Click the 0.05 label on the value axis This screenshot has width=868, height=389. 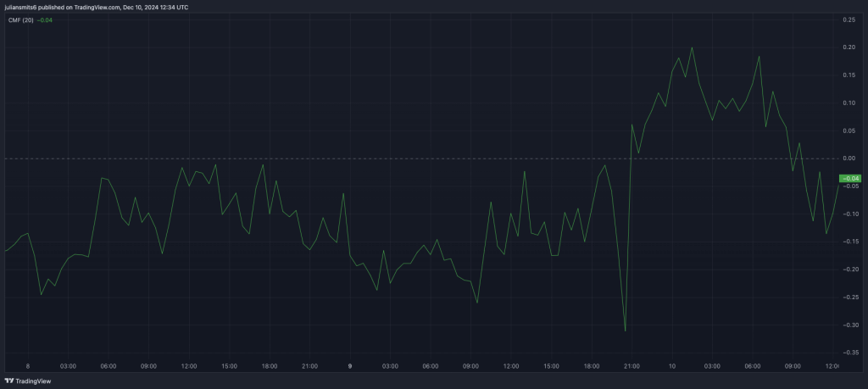coord(849,131)
